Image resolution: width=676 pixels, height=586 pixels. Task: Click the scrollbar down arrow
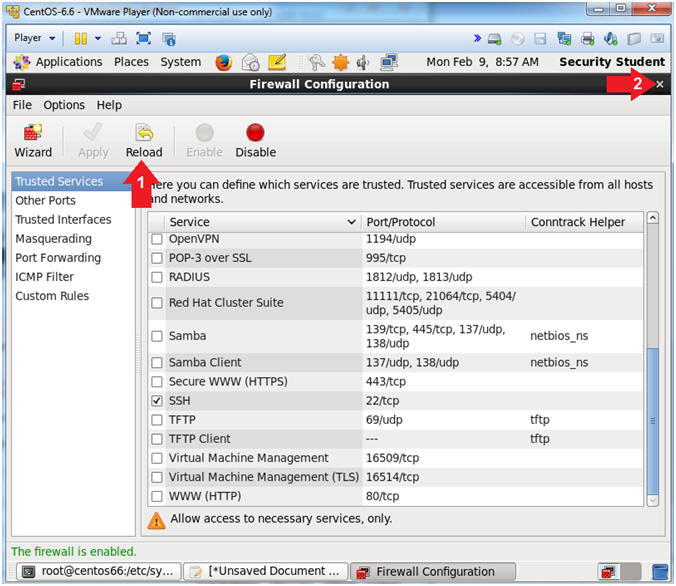653,500
